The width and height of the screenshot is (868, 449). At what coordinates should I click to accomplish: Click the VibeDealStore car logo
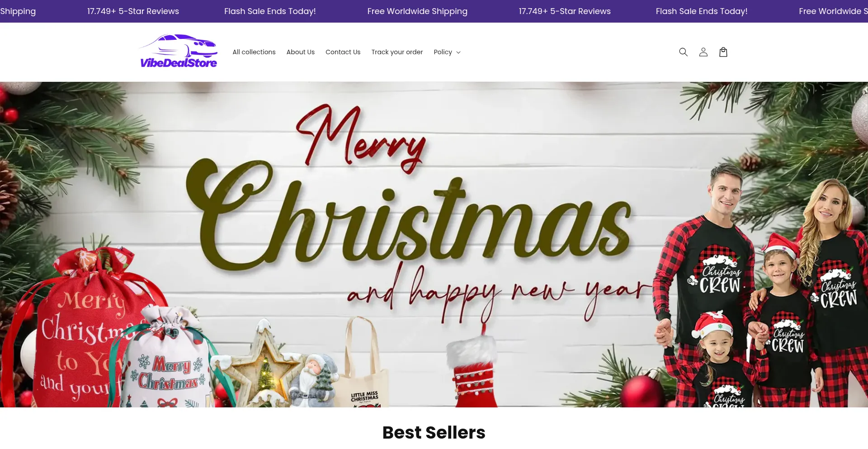(179, 52)
